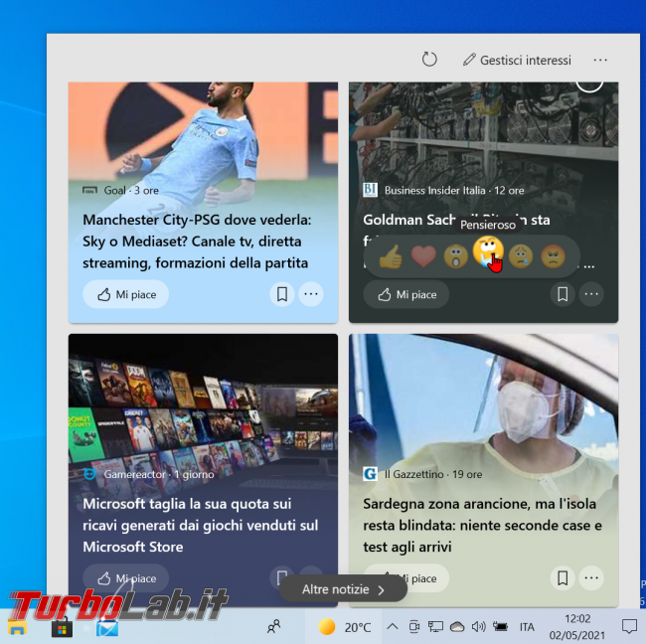Open more options for Manchester City-PSG article

coord(311,294)
